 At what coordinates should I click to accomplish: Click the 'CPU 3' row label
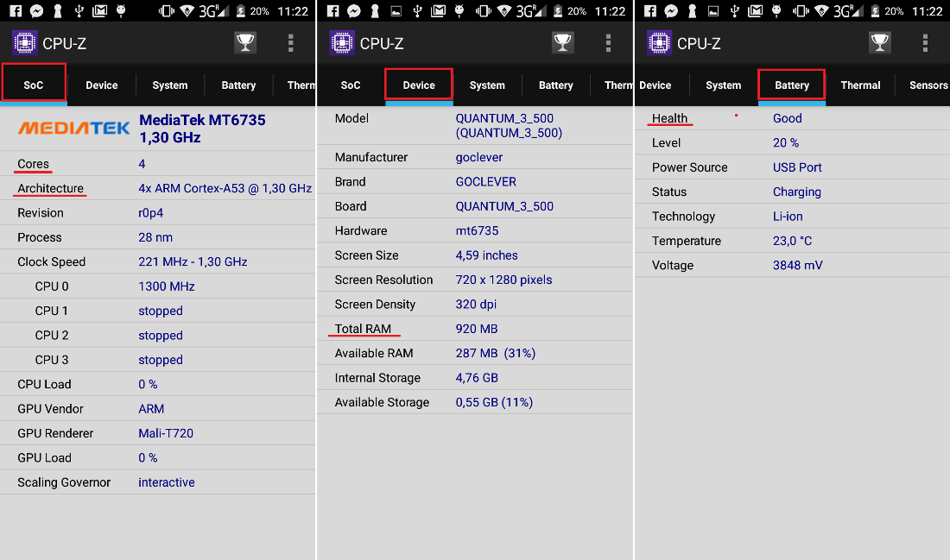click(52, 360)
